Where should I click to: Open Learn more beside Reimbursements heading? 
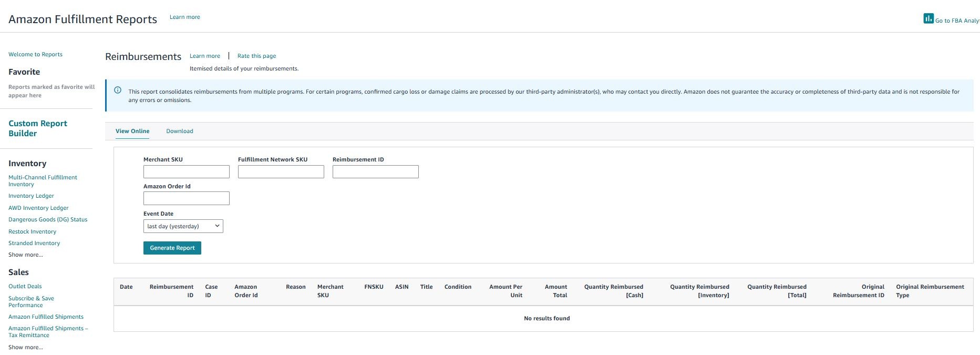(205, 56)
